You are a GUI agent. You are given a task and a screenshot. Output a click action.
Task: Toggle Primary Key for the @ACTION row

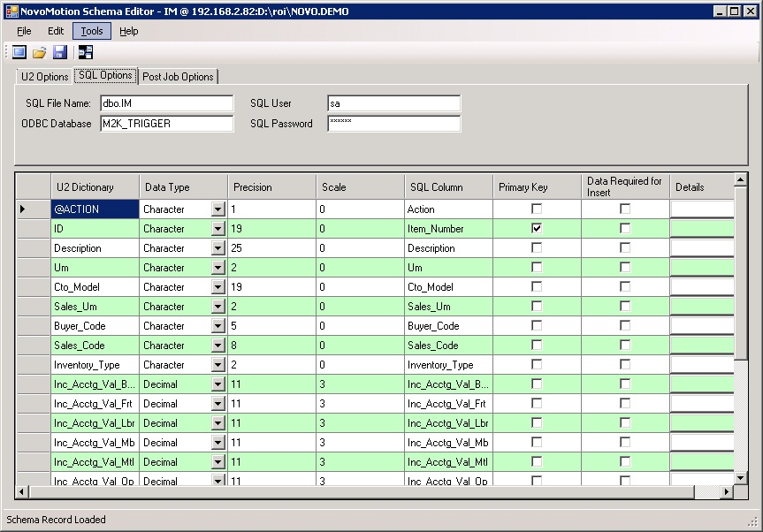(x=537, y=209)
